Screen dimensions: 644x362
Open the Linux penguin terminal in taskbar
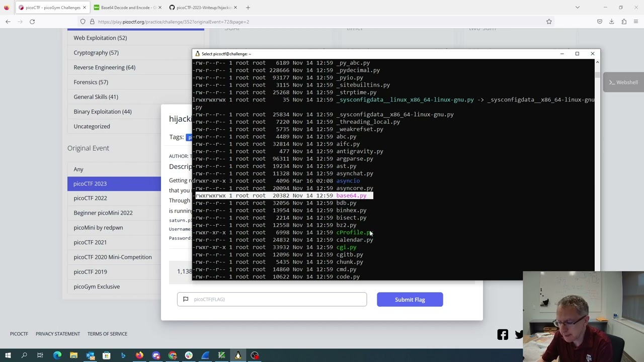click(238, 355)
